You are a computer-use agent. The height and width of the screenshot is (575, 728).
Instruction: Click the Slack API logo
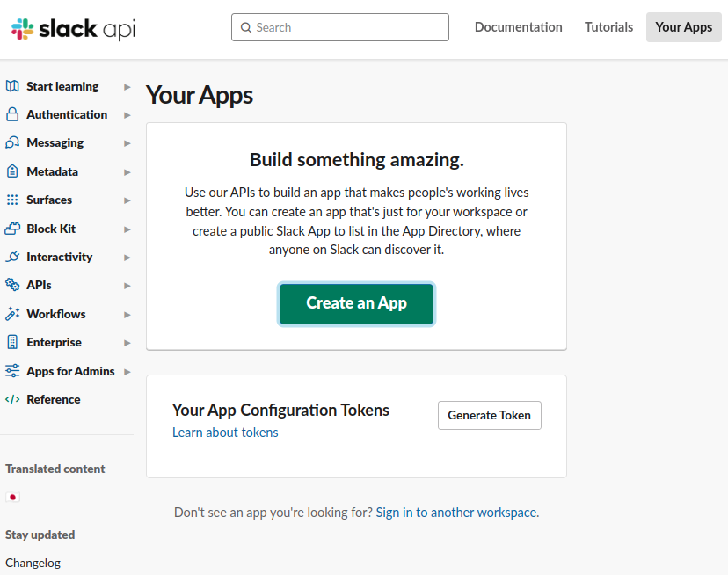[x=74, y=29]
